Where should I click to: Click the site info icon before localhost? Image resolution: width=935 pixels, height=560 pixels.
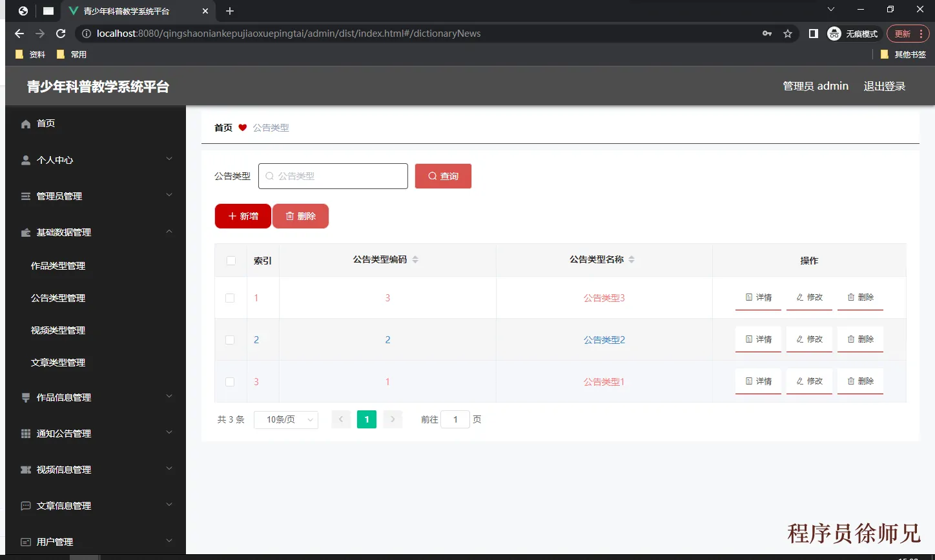[87, 34]
